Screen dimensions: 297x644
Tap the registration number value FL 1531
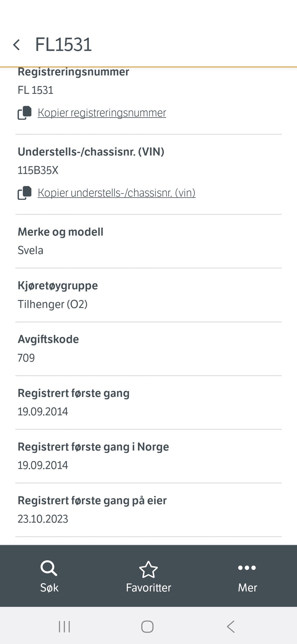click(x=36, y=90)
